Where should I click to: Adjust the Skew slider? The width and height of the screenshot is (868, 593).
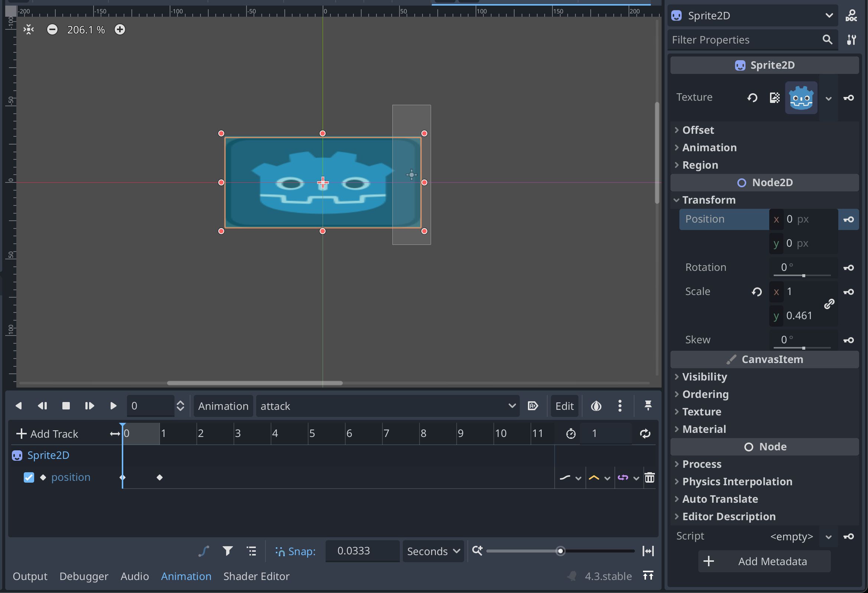click(x=802, y=348)
